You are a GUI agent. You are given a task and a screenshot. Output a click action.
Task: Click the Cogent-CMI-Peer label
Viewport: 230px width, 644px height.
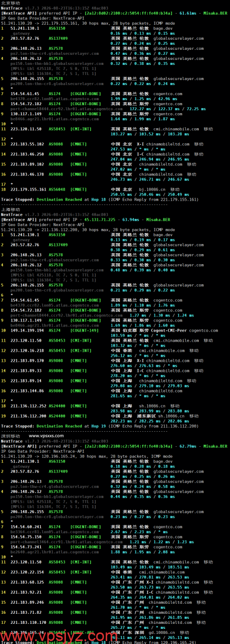(170, 330)
